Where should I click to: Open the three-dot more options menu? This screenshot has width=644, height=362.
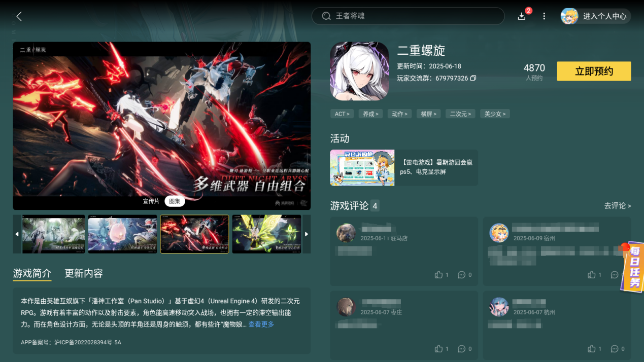[544, 16]
